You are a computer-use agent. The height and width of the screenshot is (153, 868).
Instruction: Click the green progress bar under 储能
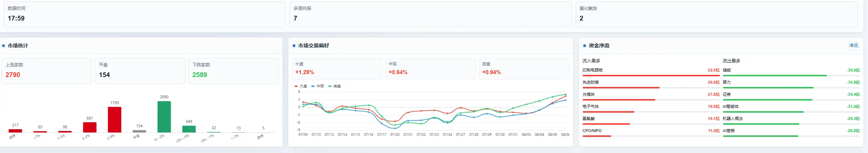[775, 76]
